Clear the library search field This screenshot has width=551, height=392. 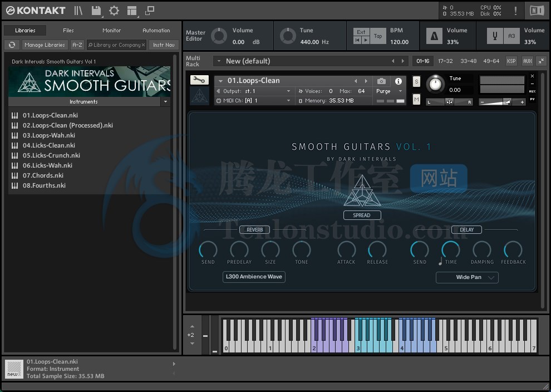(x=144, y=45)
